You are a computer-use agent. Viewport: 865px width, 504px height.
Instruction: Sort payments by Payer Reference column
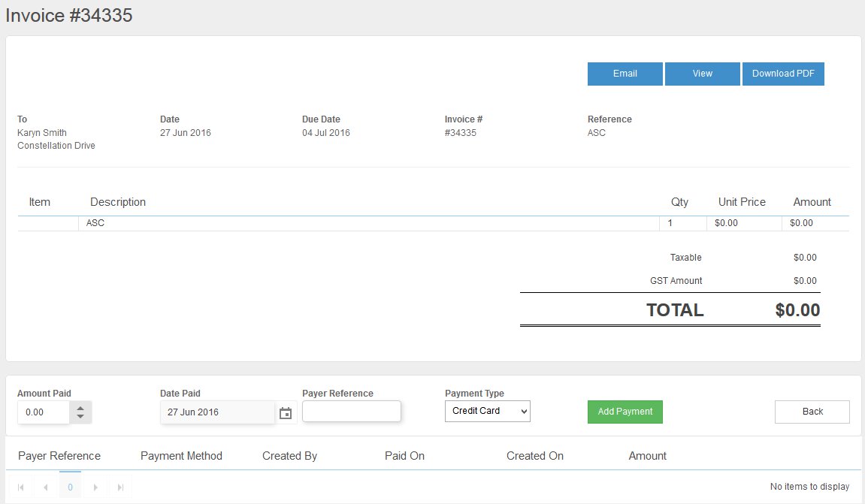tap(59, 456)
